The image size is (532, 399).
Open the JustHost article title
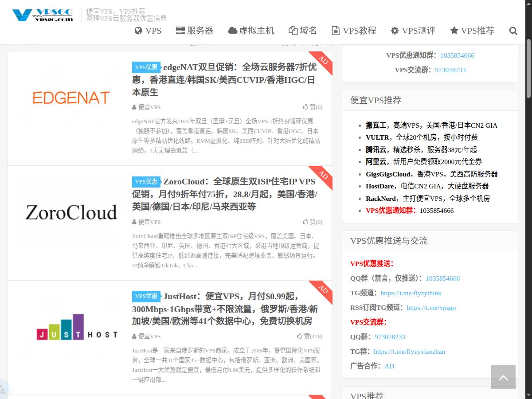click(225, 309)
